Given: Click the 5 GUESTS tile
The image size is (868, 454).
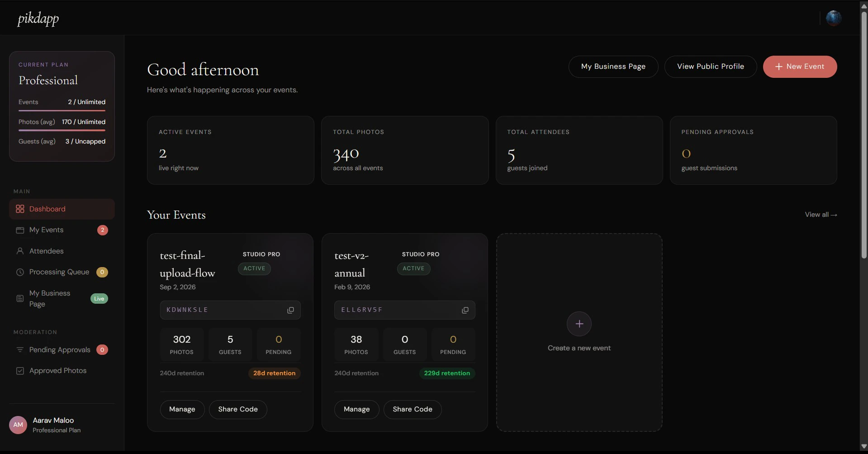Looking at the screenshot, I should click(230, 344).
